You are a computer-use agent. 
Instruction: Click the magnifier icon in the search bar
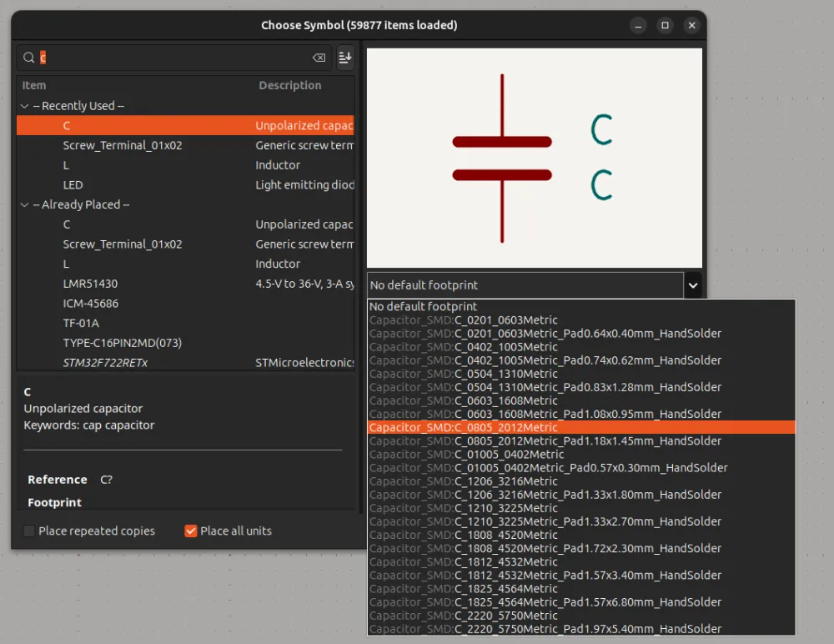(x=31, y=58)
